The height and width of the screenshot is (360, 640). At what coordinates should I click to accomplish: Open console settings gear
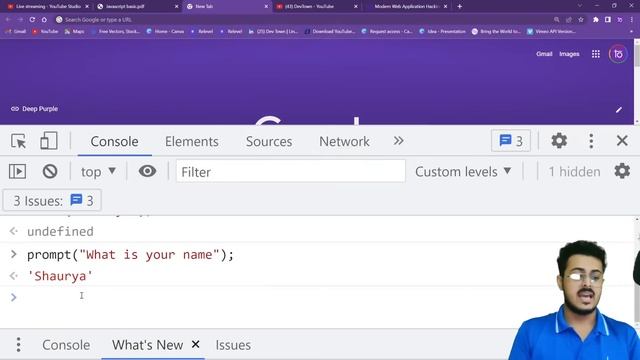[622, 171]
